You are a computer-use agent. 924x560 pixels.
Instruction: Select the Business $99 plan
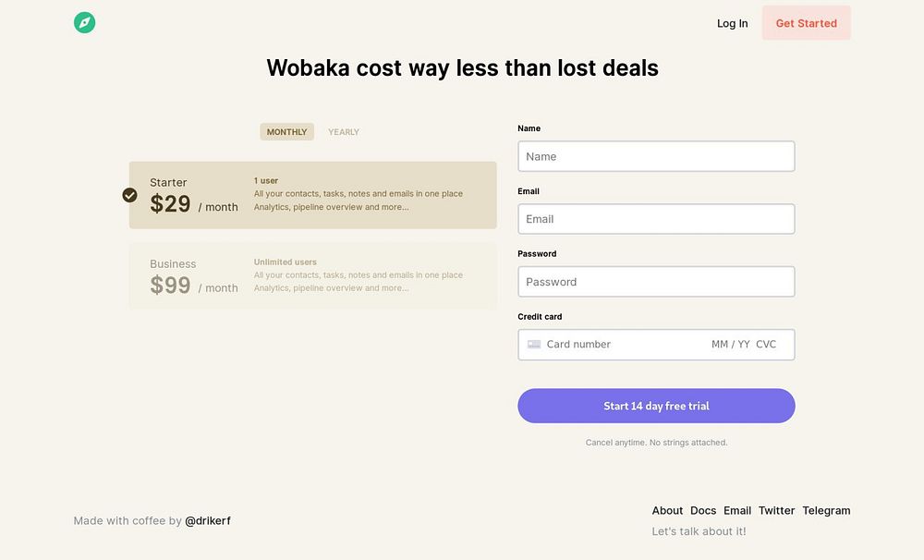pos(312,275)
